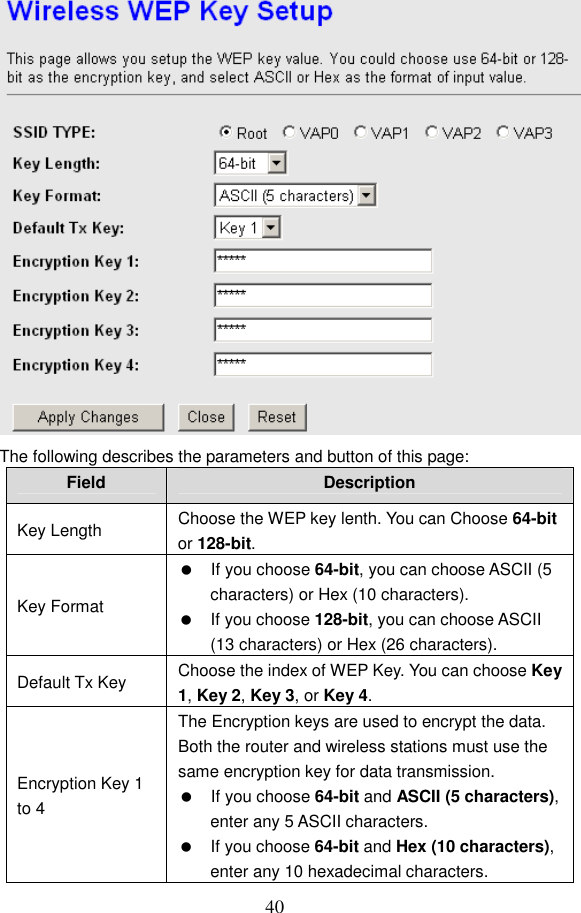Screen dimensions: 581x913
Task: Click inside the Encryption Key 2 field
Action: click(x=320, y=295)
